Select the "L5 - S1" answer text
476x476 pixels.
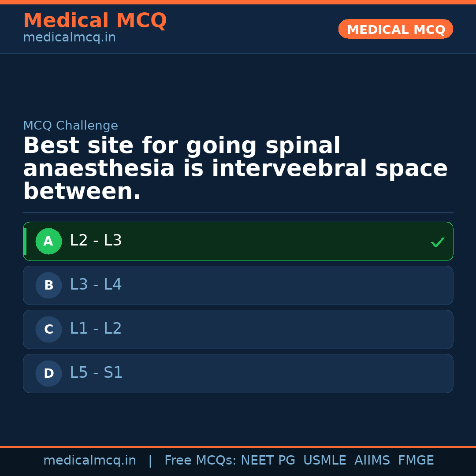click(x=96, y=373)
